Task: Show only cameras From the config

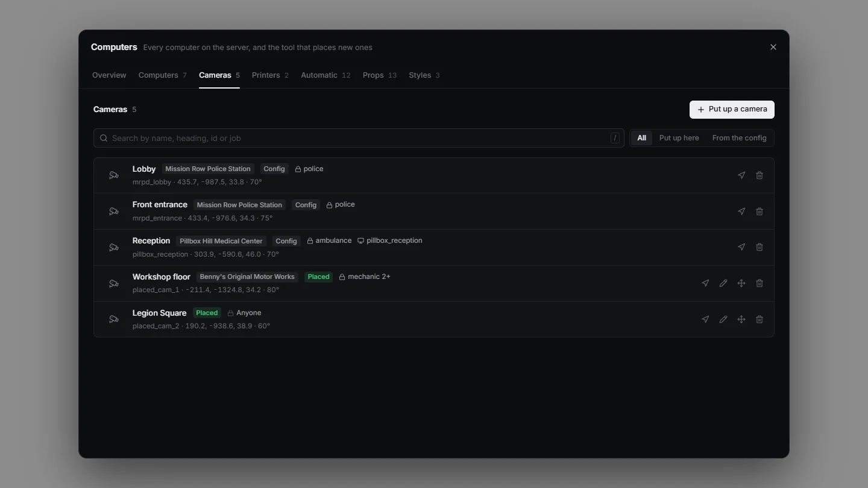Action: (740, 138)
